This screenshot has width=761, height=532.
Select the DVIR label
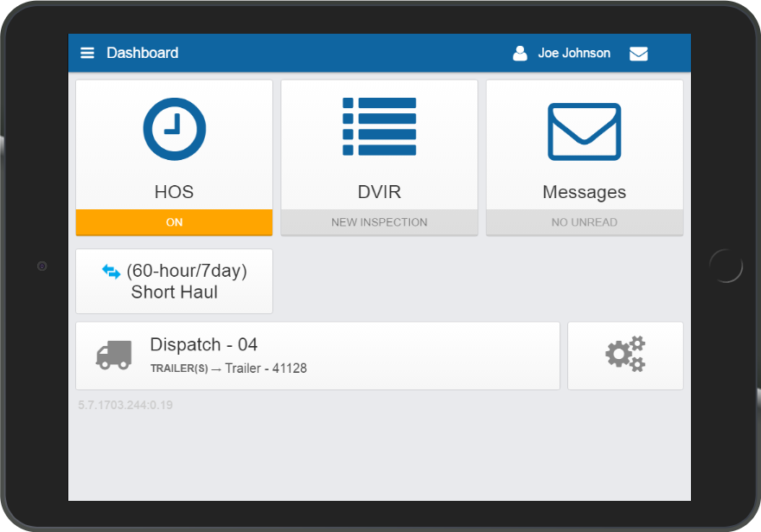pos(379,192)
